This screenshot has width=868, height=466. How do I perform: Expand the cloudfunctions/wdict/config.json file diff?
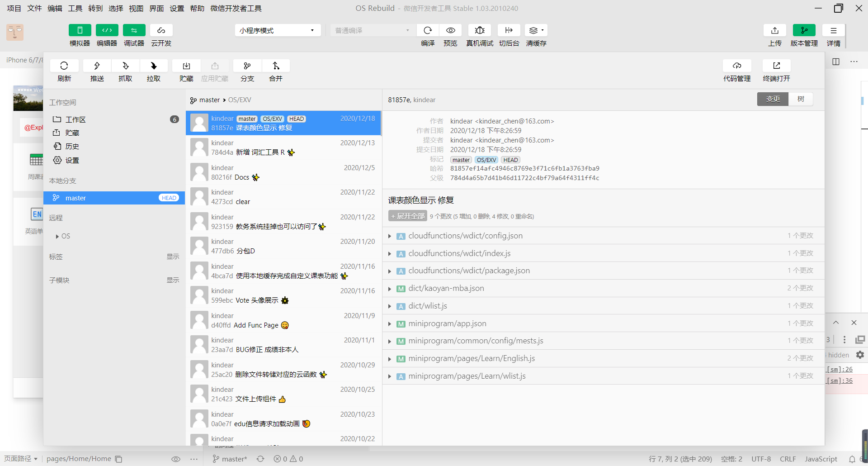(390, 236)
